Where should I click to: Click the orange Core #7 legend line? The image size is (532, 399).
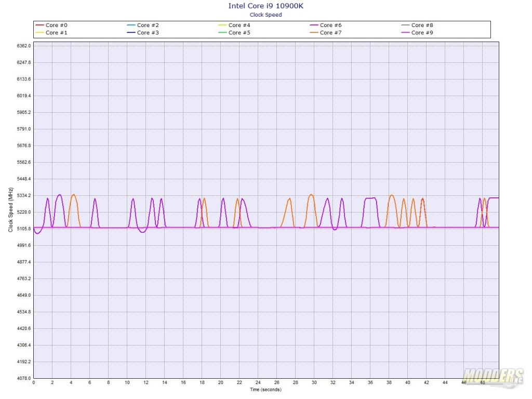(314, 33)
